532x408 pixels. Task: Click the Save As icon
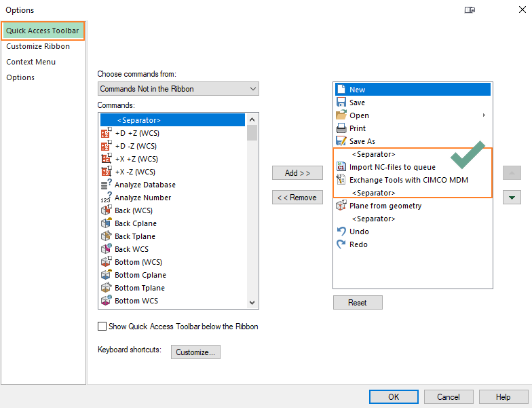click(341, 141)
